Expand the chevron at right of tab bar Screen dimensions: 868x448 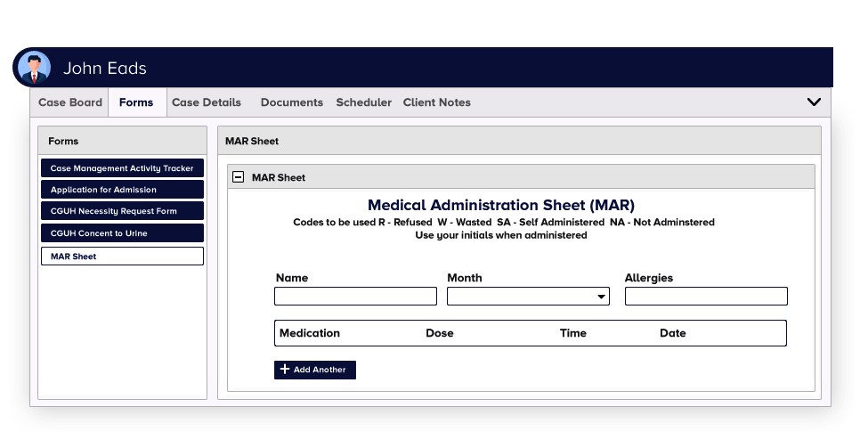814,102
